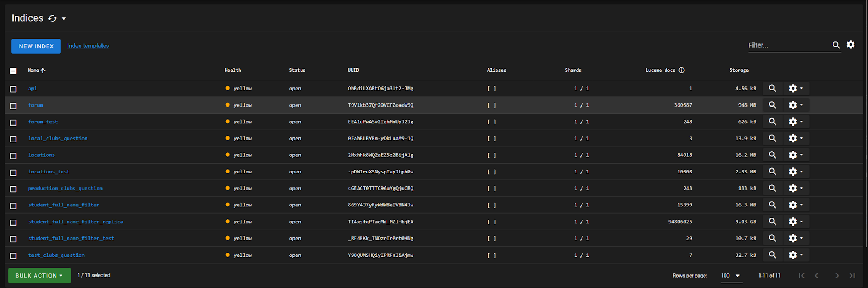Go to the next page arrow
The height and width of the screenshot is (288, 868).
(x=837, y=276)
